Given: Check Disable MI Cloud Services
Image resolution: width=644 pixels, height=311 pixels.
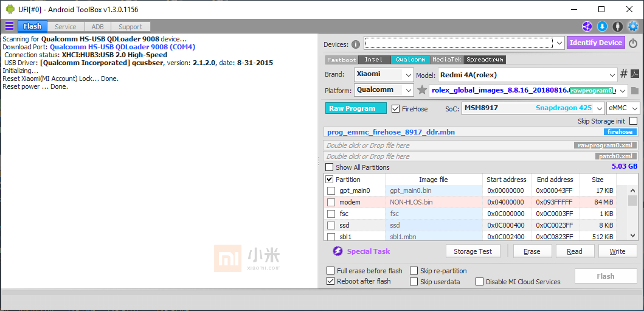Looking at the screenshot, I should 479,282.
